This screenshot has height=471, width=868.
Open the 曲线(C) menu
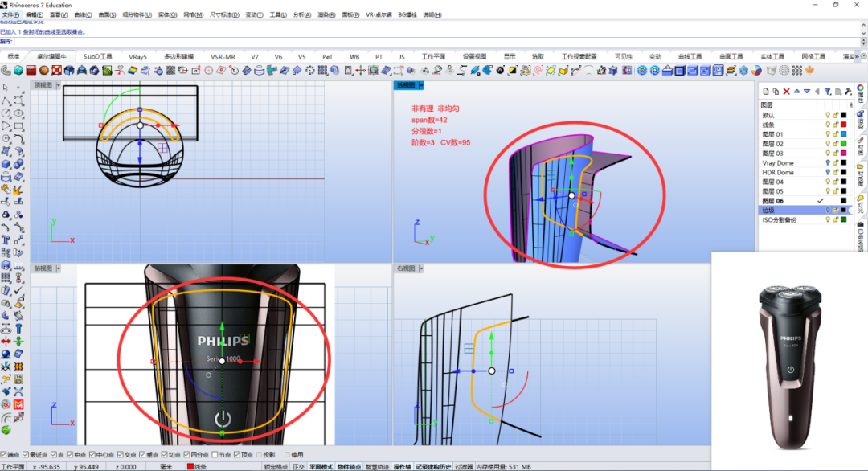tap(83, 15)
